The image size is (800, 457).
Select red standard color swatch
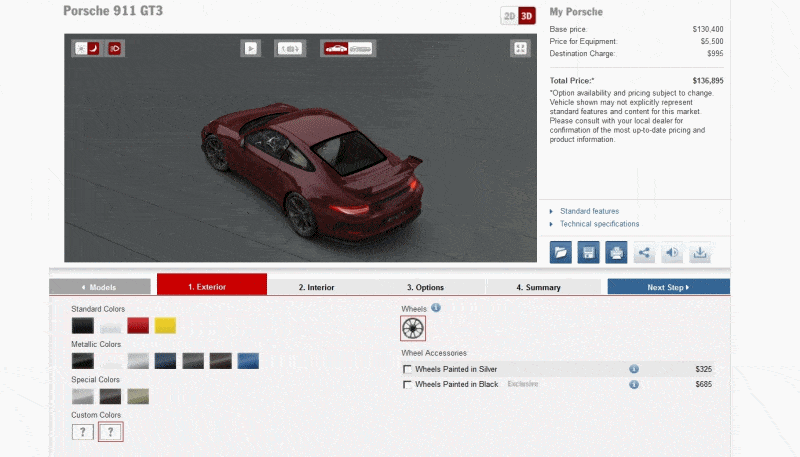[x=138, y=325]
